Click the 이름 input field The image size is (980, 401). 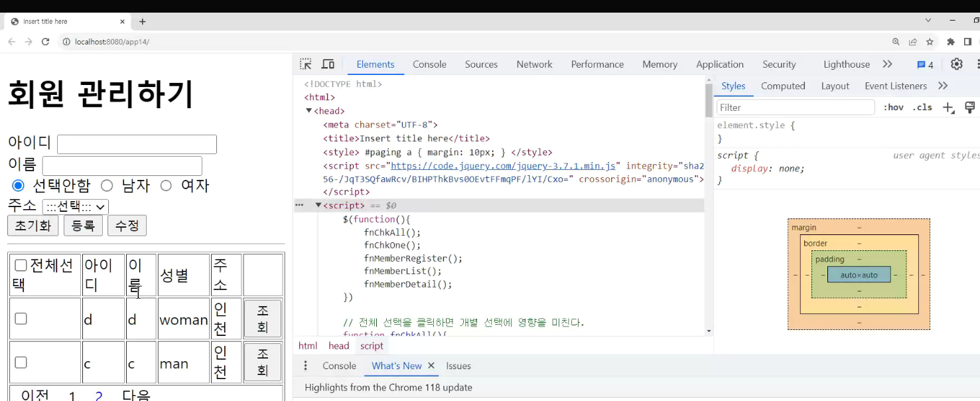pos(122,165)
